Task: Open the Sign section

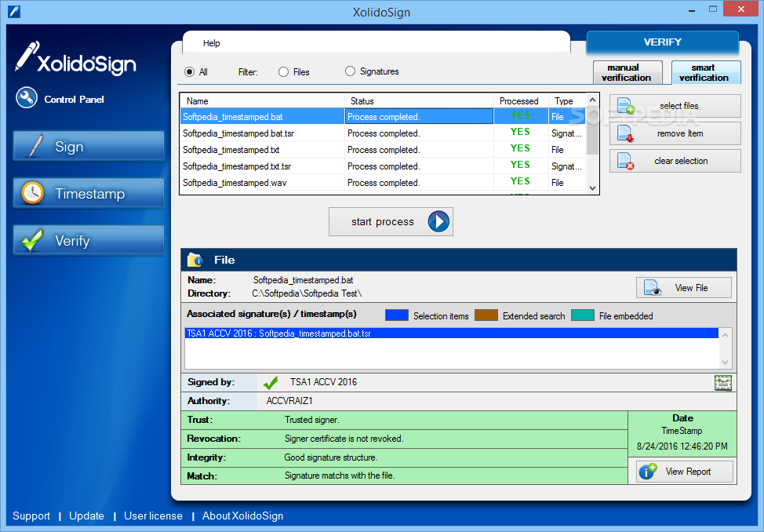Action: tap(89, 146)
